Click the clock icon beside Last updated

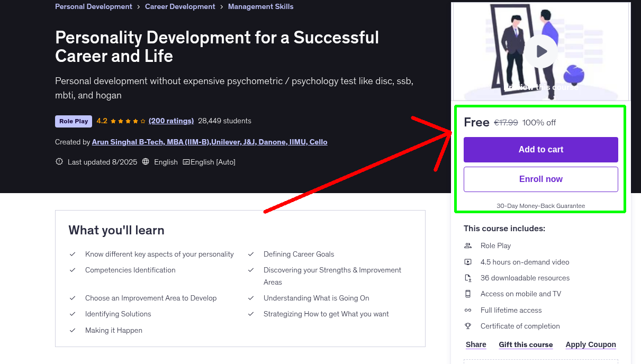coord(59,161)
